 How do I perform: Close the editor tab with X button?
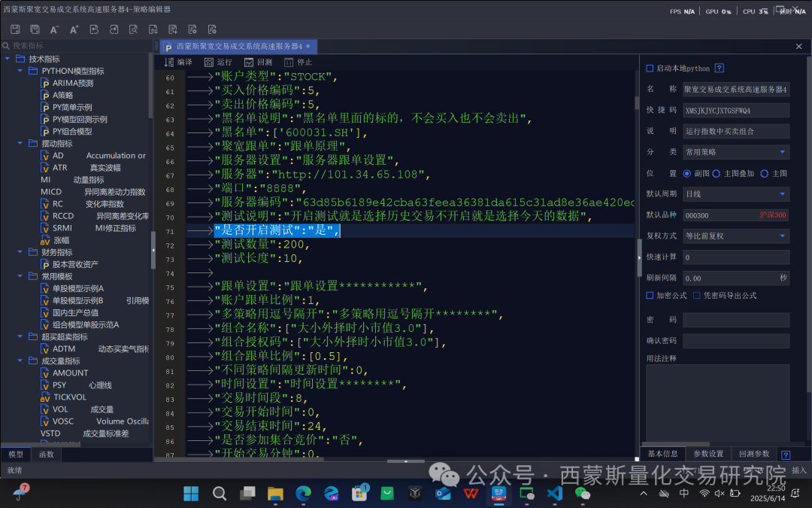798,47
